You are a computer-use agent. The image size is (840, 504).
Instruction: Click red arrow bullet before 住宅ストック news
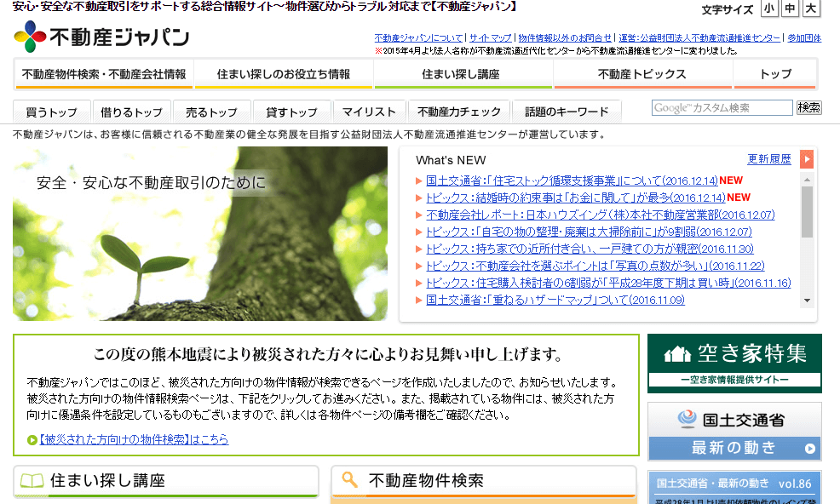(x=419, y=181)
